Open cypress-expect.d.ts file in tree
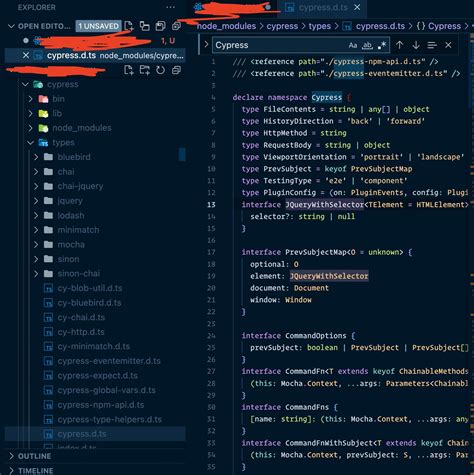This screenshot has width=474, height=475. (x=97, y=376)
